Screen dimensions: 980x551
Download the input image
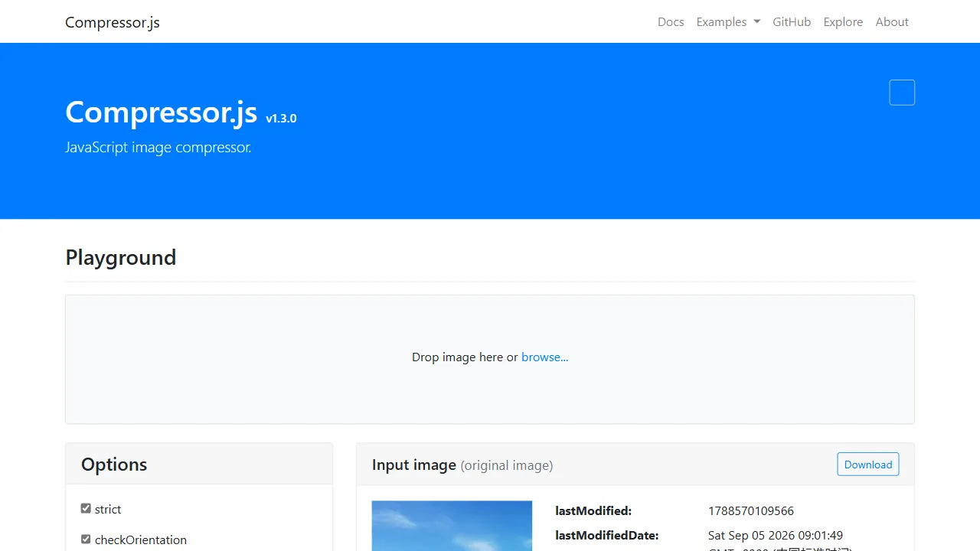[x=868, y=465]
